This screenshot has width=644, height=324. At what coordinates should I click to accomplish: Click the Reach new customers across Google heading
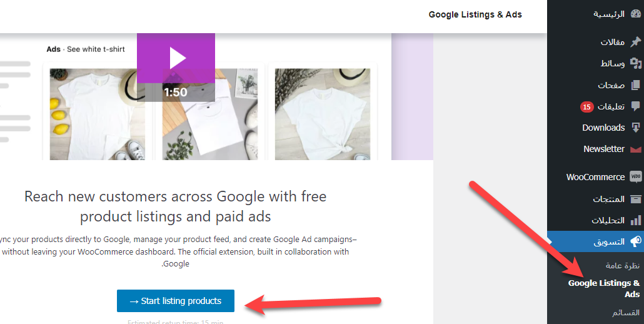(175, 206)
